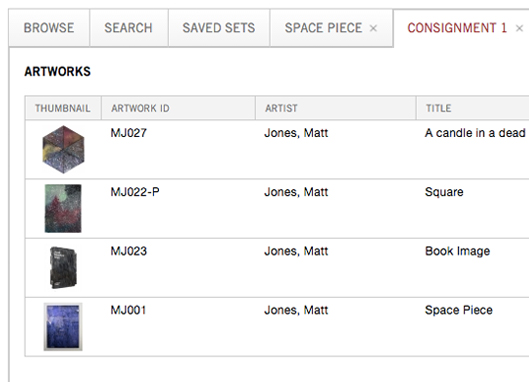Click artwork ID MJ001
529x382 pixels.
pyautogui.click(x=128, y=310)
